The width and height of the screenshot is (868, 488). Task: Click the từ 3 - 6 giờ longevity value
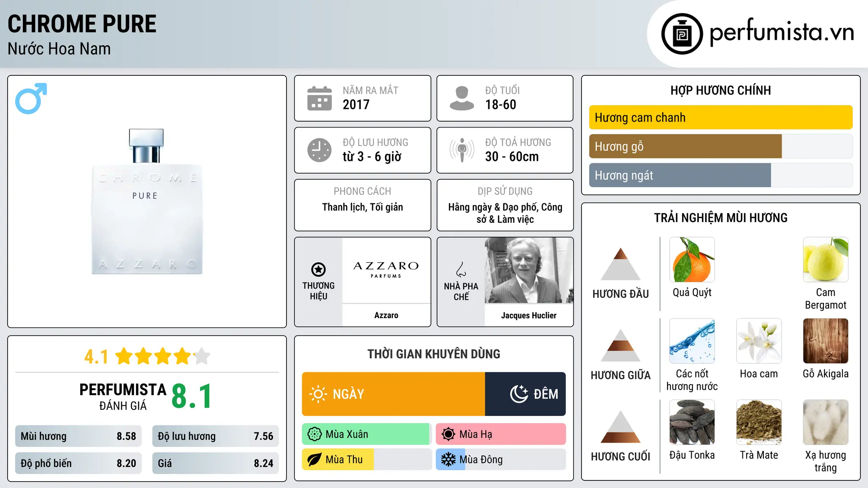pyautogui.click(x=372, y=157)
